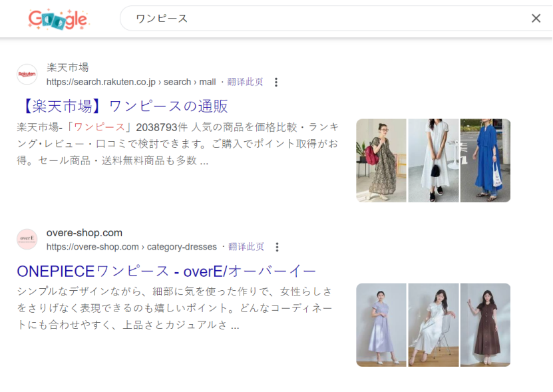553x392 pixels.
Task: Open the ONEPIECEワンピース - overE result title
Action: click(x=166, y=271)
